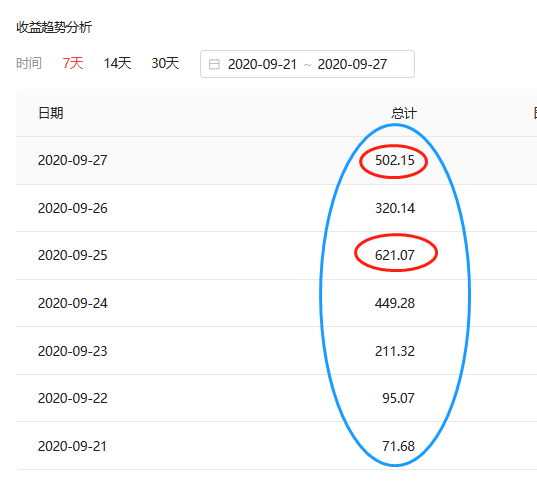The width and height of the screenshot is (537, 490).
Task: Click the 收益趋势分析 section title
Action: click(54, 27)
